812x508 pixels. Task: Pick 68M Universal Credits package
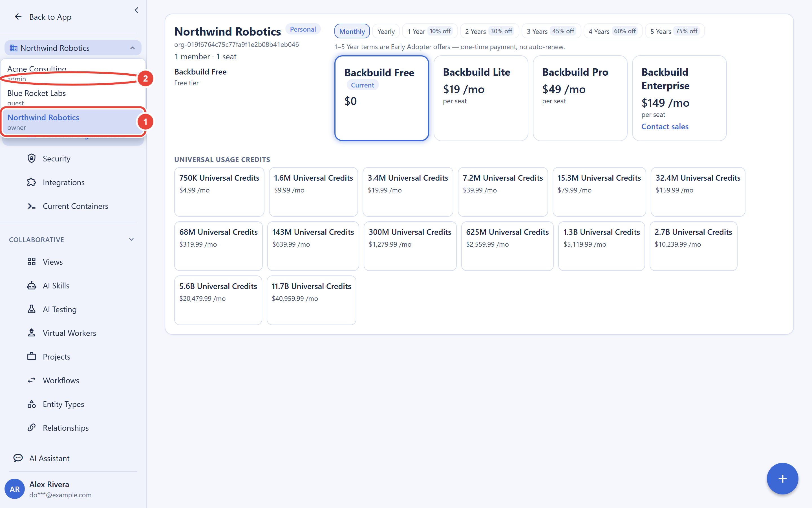pyautogui.click(x=219, y=246)
